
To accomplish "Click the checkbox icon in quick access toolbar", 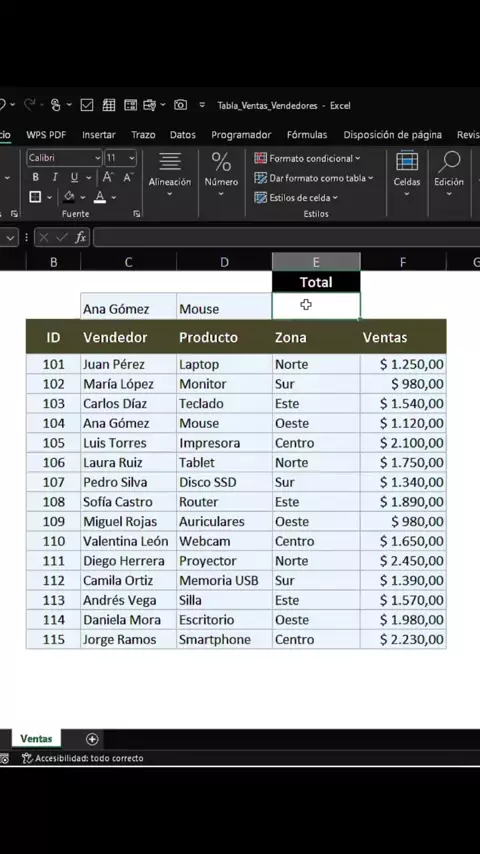I will click(87, 105).
